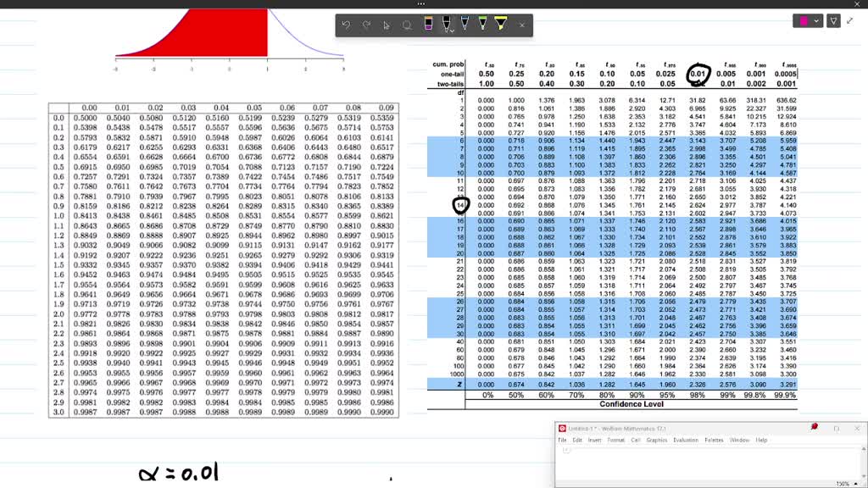Select the black pen tool
This screenshot has width=868, height=488.
click(x=446, y=25)
